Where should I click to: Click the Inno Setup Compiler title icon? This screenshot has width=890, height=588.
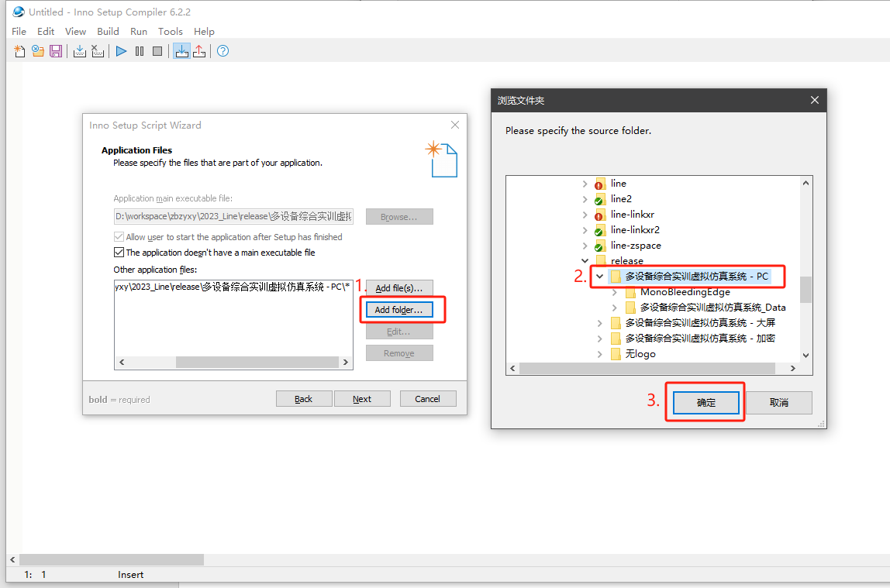pos(18,12)
